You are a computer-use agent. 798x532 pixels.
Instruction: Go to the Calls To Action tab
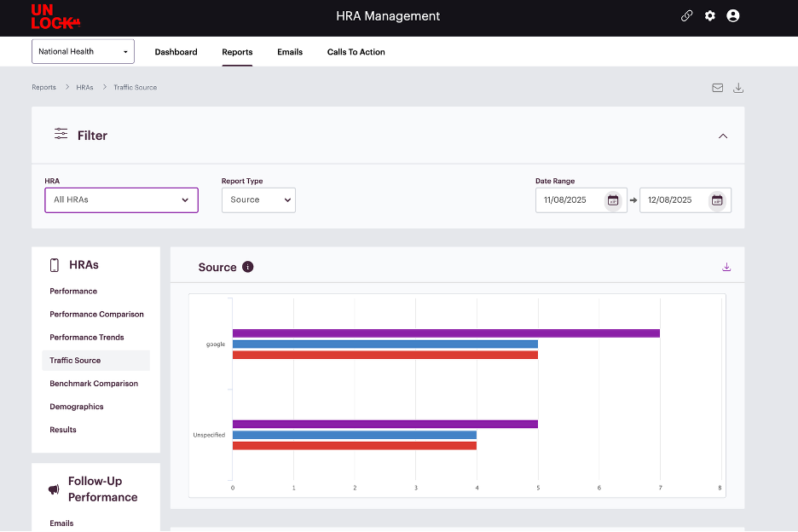tap(356, 52)
